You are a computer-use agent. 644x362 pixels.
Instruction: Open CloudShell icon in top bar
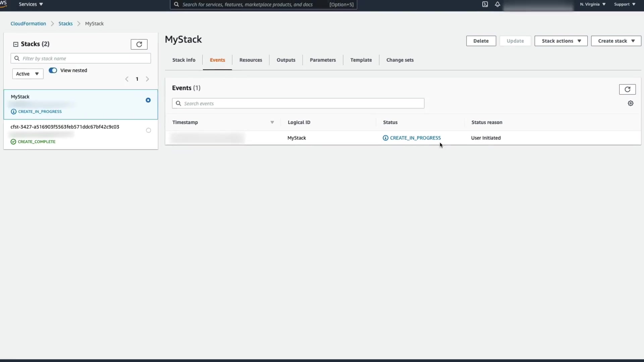point(485,4)
